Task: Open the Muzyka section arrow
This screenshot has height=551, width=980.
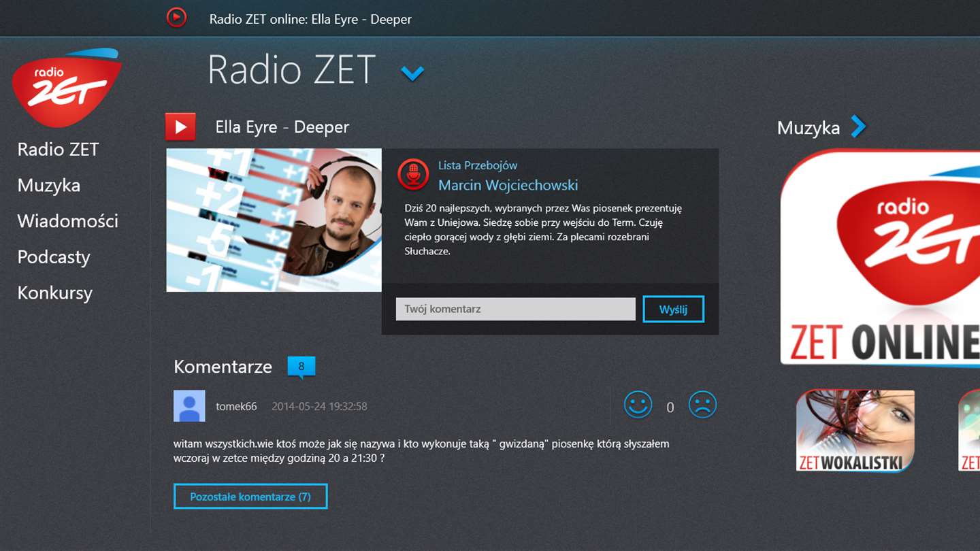Action: point(858,127)
